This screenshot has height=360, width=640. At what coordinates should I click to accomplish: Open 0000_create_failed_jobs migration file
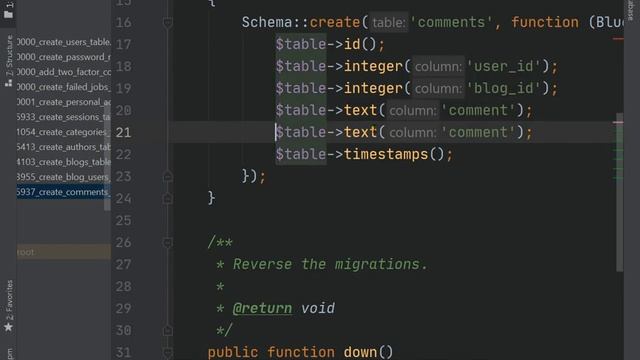pyautogui.click(x=64, y=87)
